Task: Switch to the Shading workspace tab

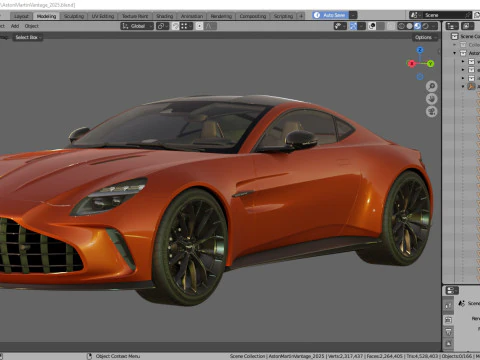Action: pos(165,16)
